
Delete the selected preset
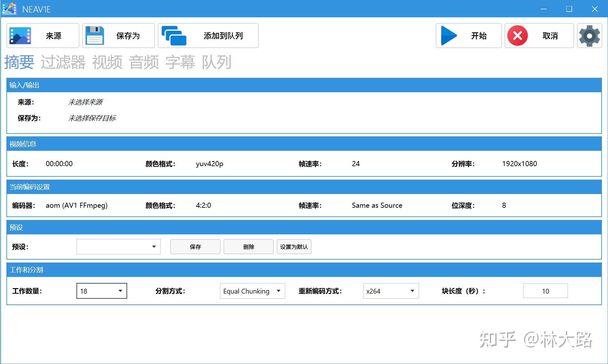[248, 247]
